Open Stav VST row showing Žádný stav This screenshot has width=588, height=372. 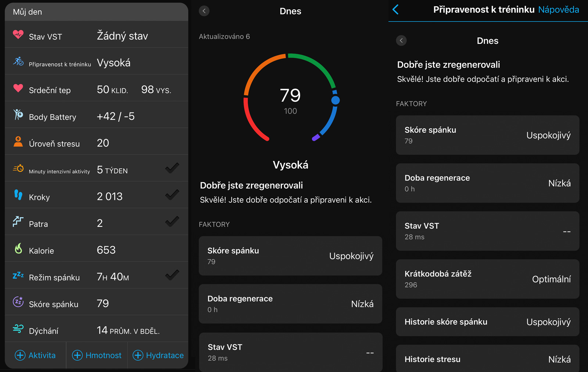point(97,35)
